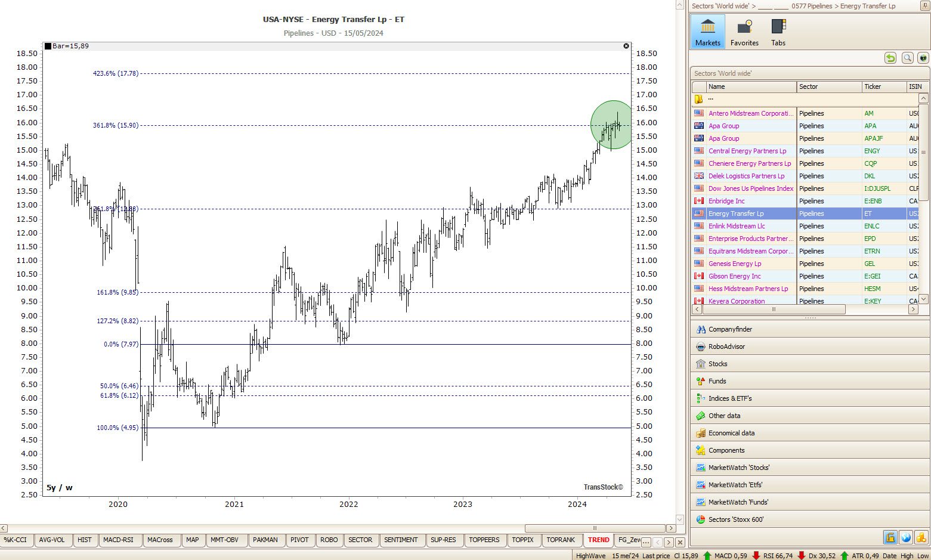Close the chart with the X circle
This screenshot has width=931, height=560.
point(626,46)
